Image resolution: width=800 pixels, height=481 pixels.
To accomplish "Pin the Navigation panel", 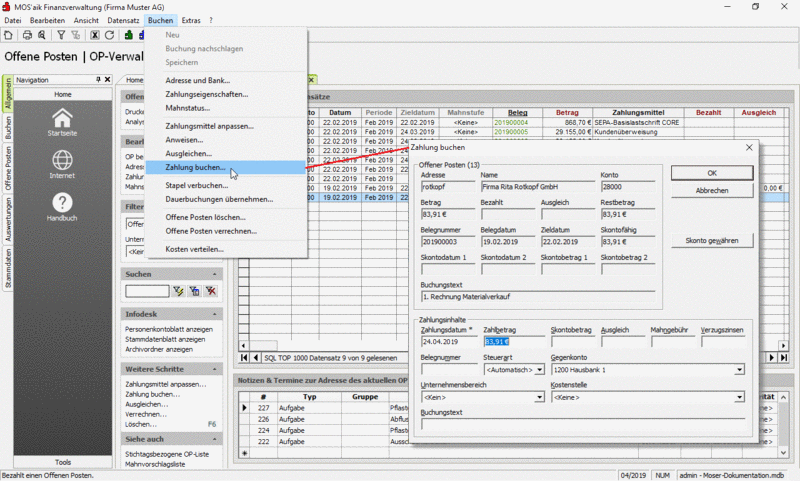I will pyautogui.click(x=98, y=80).
